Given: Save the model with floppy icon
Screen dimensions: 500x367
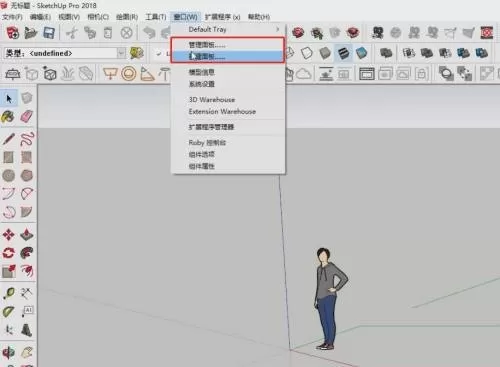Looking at the screenshot, I should (49, 33).
